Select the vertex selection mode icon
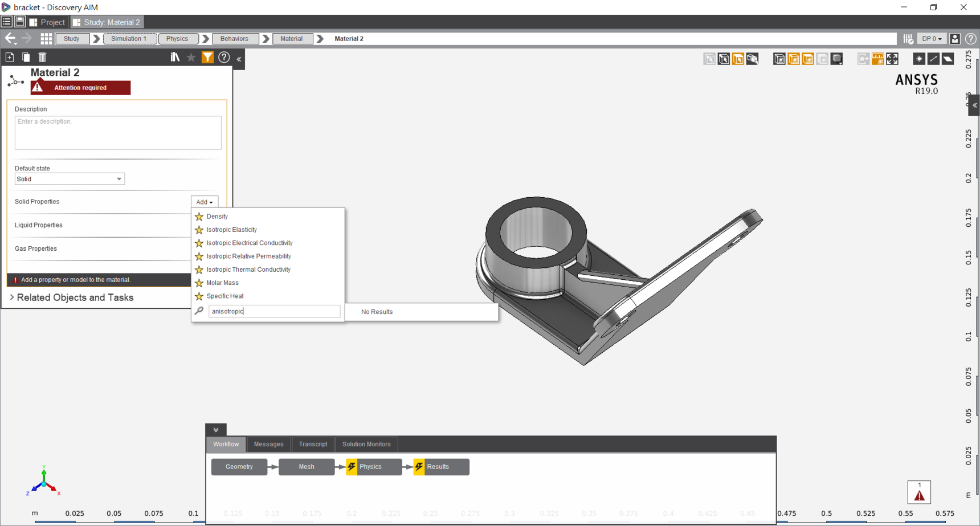The image size is (980, 526). 709,59
